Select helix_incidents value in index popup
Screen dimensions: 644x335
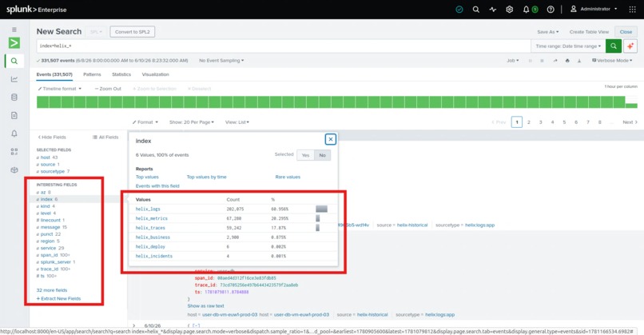[154, 256]
